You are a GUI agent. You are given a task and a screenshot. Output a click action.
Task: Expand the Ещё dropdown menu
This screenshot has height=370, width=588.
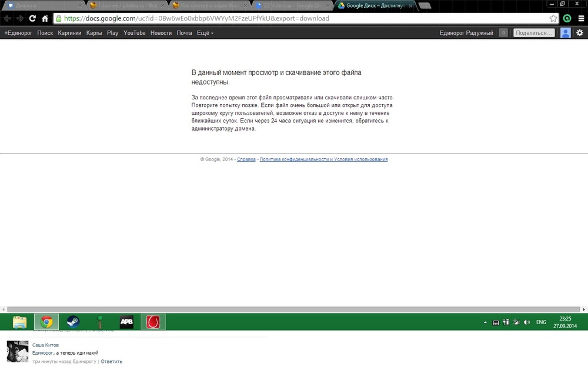point(205,33)
